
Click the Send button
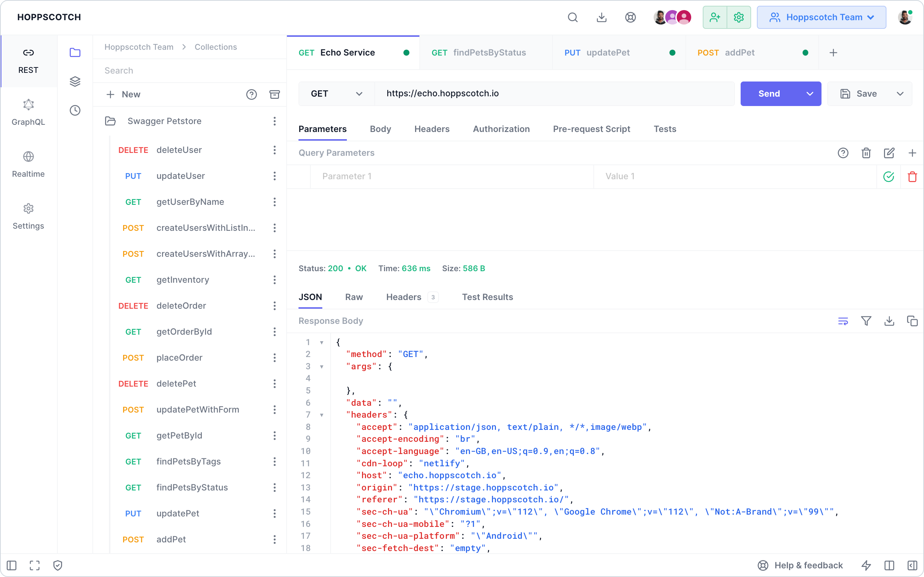769,93
